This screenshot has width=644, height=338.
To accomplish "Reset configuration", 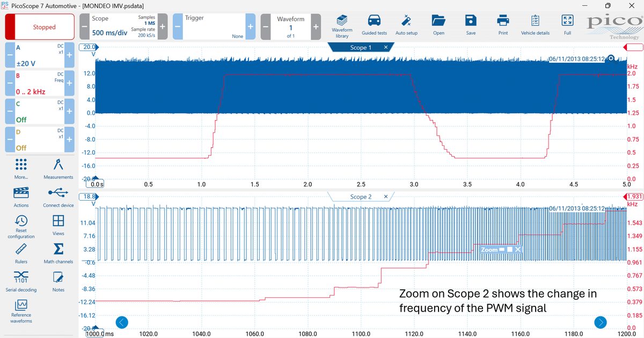I will pyautogui.click(x=21, y=226).
